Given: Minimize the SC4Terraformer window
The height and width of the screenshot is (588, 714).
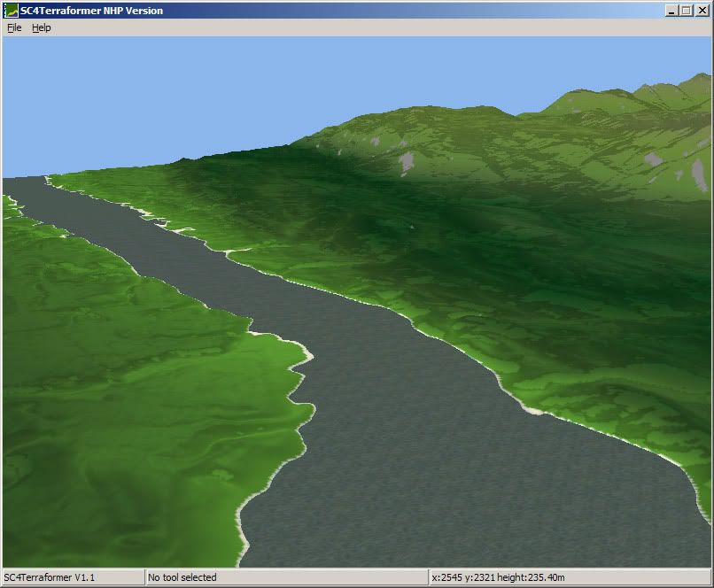Looking at the screenshot, I should tap(671, 11).
